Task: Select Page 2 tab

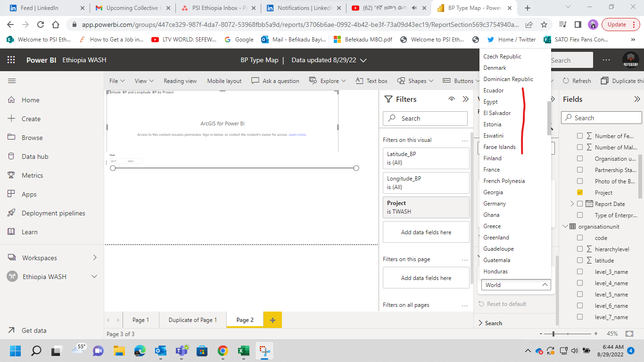Action: (x=245, y=320)
